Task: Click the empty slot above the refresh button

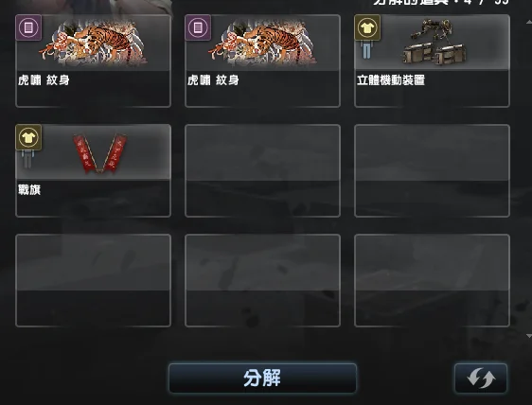Action: (432, 280)
